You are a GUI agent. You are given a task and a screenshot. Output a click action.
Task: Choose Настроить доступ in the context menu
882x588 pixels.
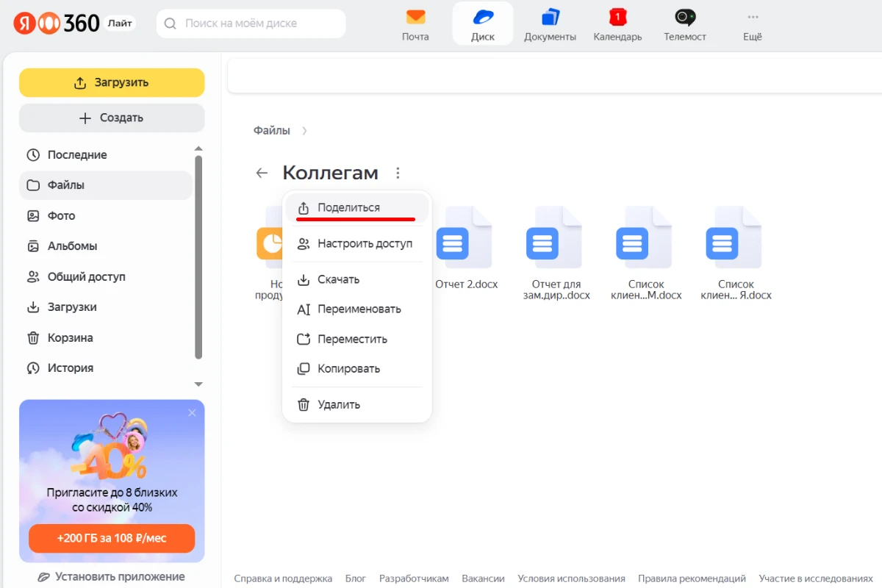[x=356, y=244]
